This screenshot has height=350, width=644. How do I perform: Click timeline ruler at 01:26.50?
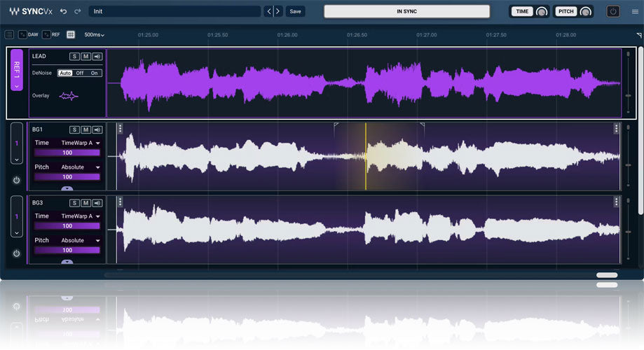pos(357,35)
